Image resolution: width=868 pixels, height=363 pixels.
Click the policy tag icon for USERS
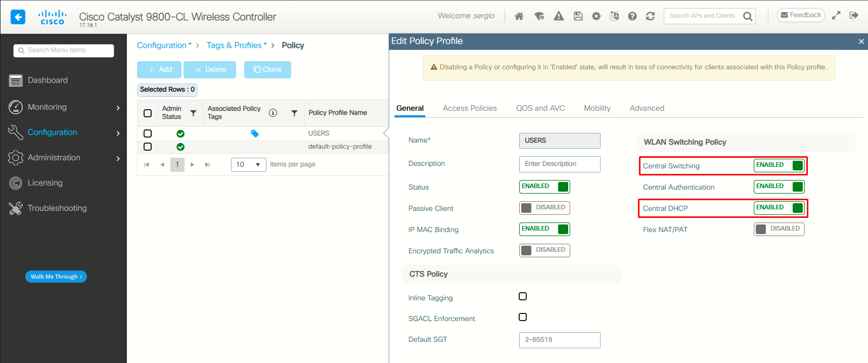point(255,133)
